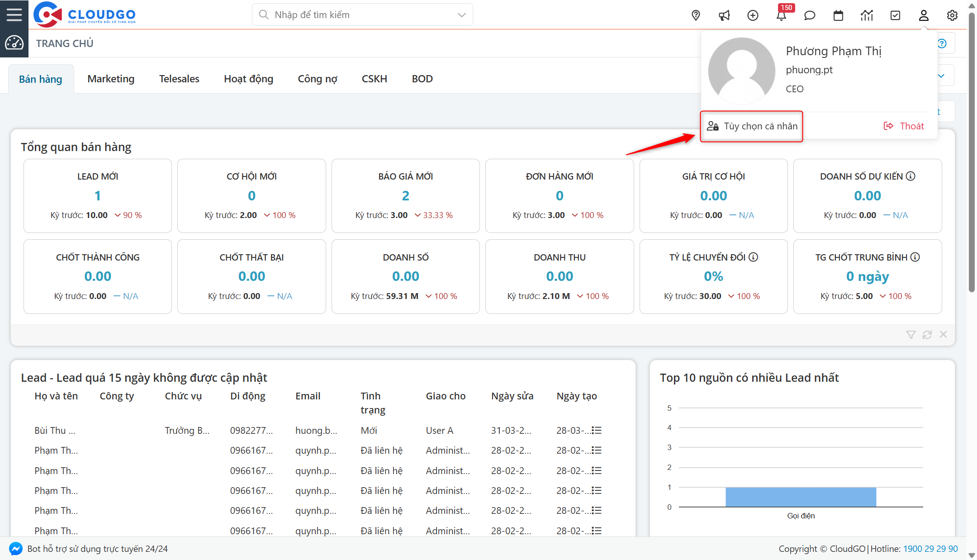The image size is (977, 560).
Task: Open the hamburger main menu
Action: pyautogui.click(x=14, y=14)
